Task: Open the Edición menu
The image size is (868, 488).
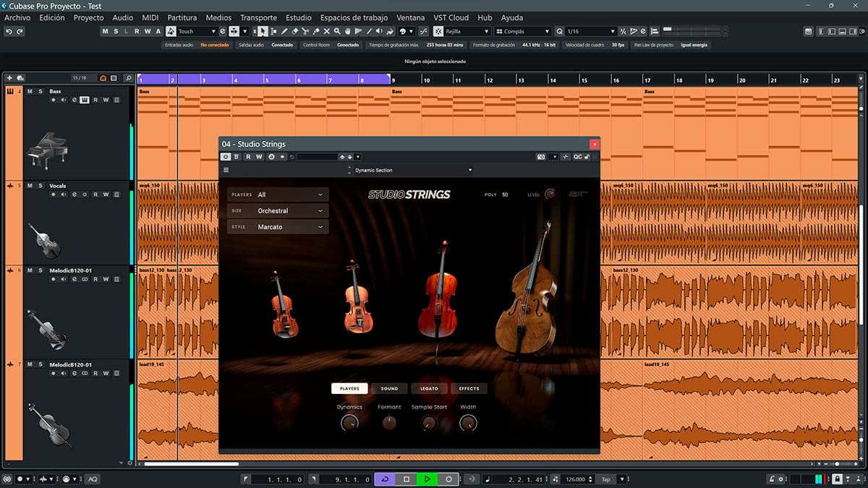Action: 52,17
